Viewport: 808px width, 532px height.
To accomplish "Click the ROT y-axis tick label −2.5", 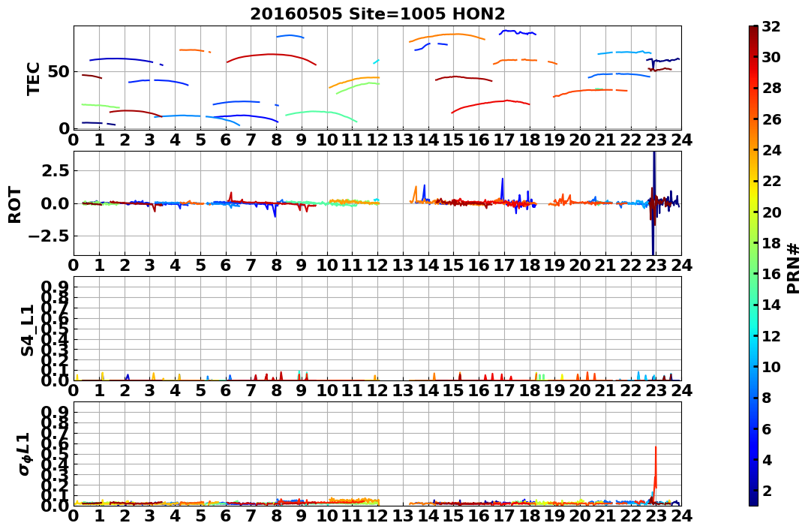I will 49,236.
